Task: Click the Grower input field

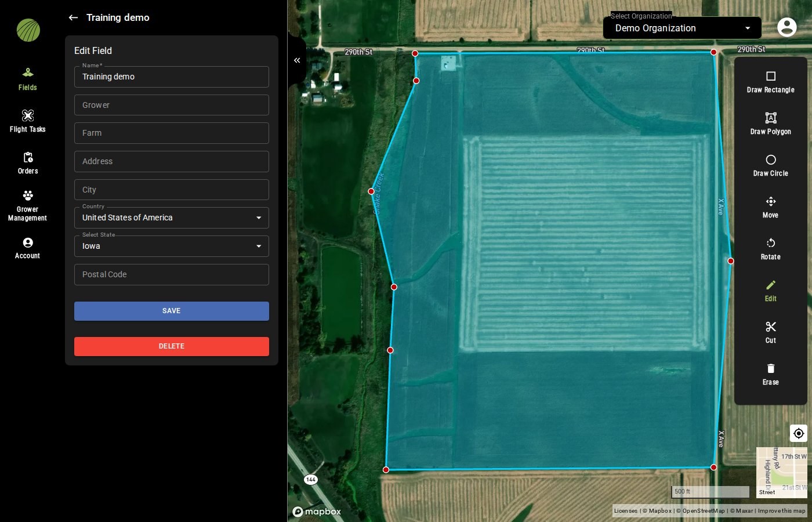Action: pyautogui.click(x=172, y=105)
